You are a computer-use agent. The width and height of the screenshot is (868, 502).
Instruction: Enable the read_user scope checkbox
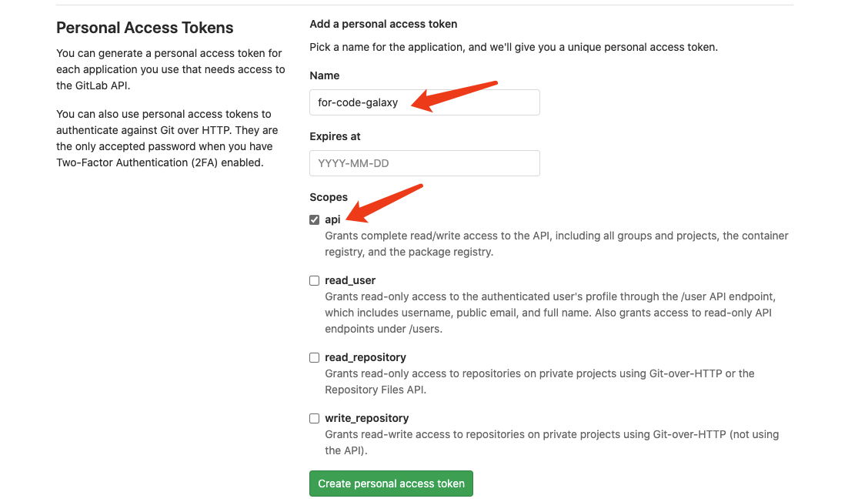[314, 280]
